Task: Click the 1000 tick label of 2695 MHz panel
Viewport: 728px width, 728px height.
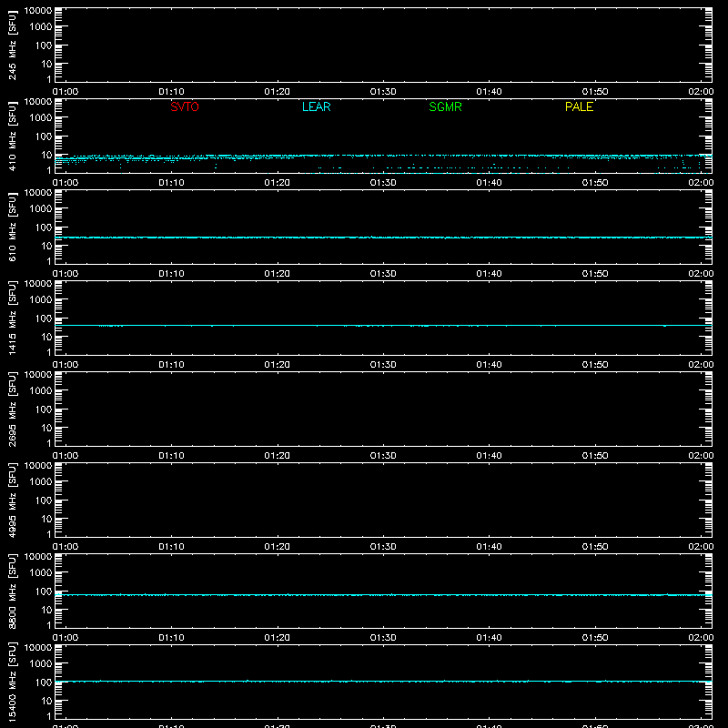Action: pos(41,391)
